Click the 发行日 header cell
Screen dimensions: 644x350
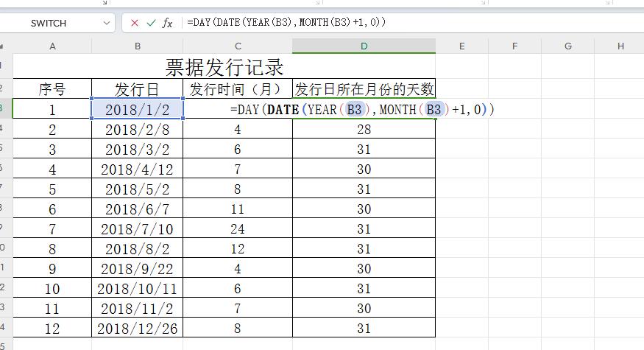pos(137,88)
